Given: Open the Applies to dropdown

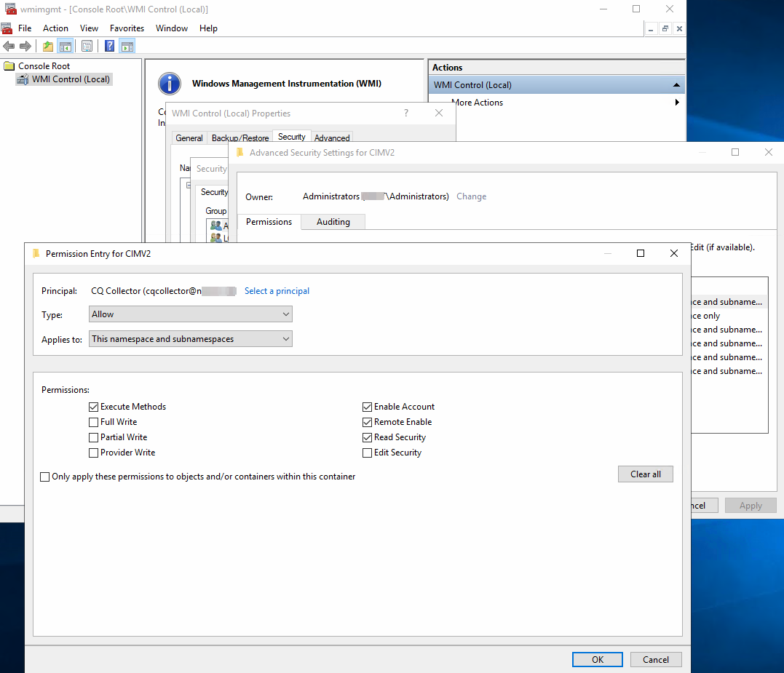Looking at the screenshot, I should click(191, 339).
